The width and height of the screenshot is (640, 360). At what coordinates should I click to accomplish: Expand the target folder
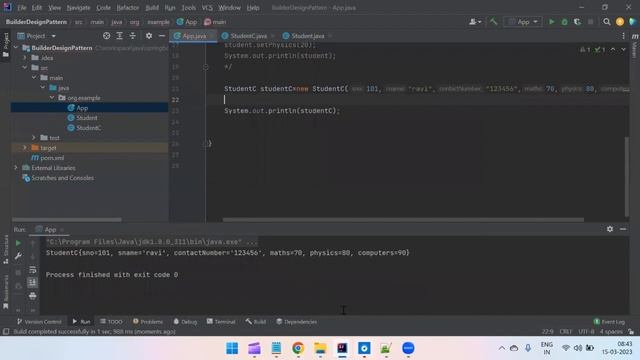point(25,147)
